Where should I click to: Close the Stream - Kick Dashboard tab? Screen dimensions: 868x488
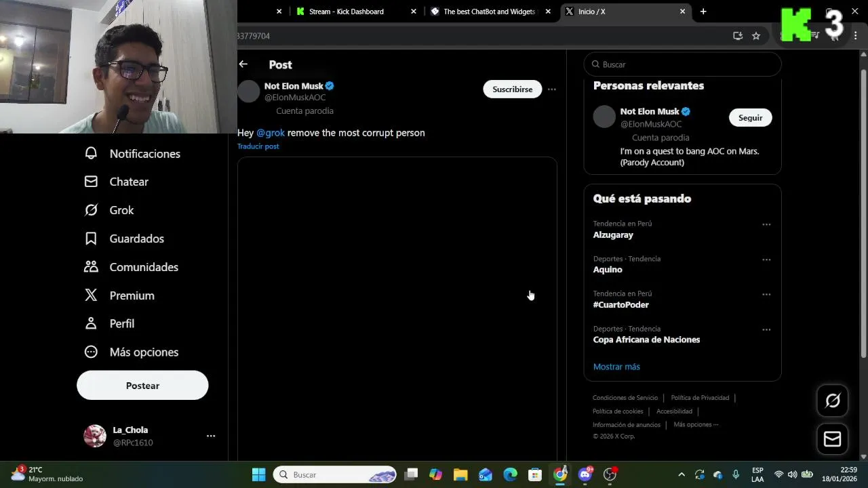click(414, 12)
